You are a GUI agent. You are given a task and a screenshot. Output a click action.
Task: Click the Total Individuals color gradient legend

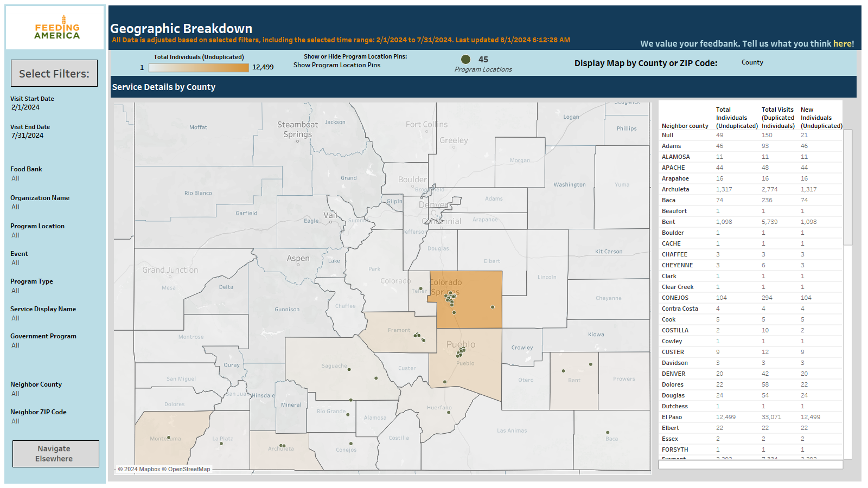(x=199, y=67)
